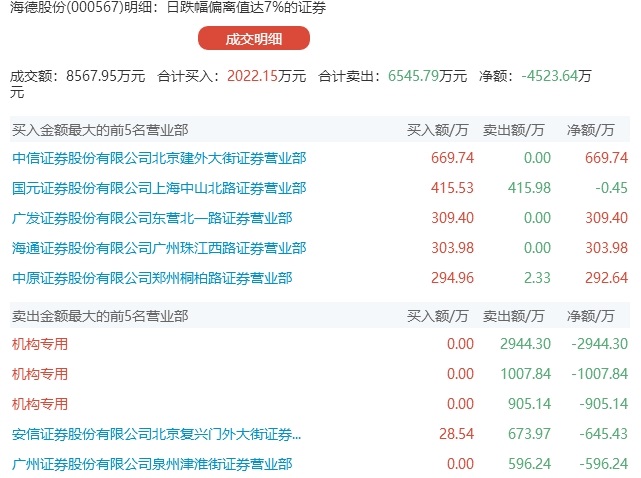This screenshot has width=641, height=478.
Task: Click 成交额 value 8567.95万元
Action: (x=105, y=76)
